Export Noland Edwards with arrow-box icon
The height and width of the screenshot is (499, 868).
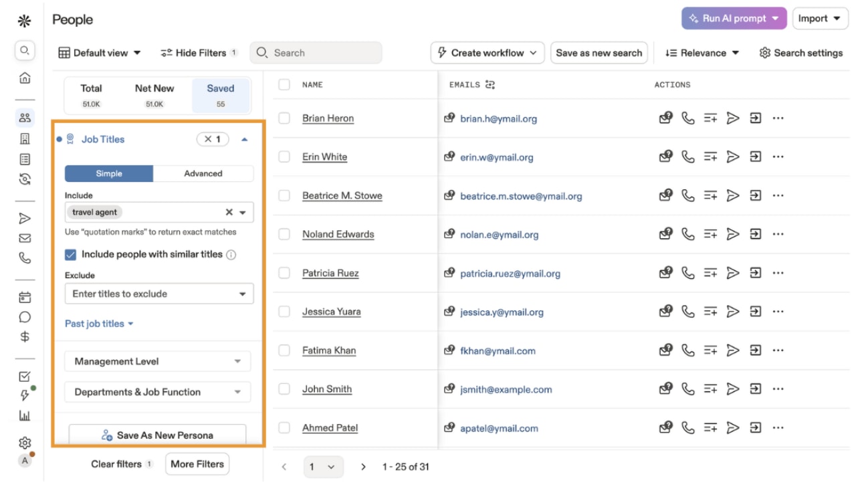click(755, 234)
